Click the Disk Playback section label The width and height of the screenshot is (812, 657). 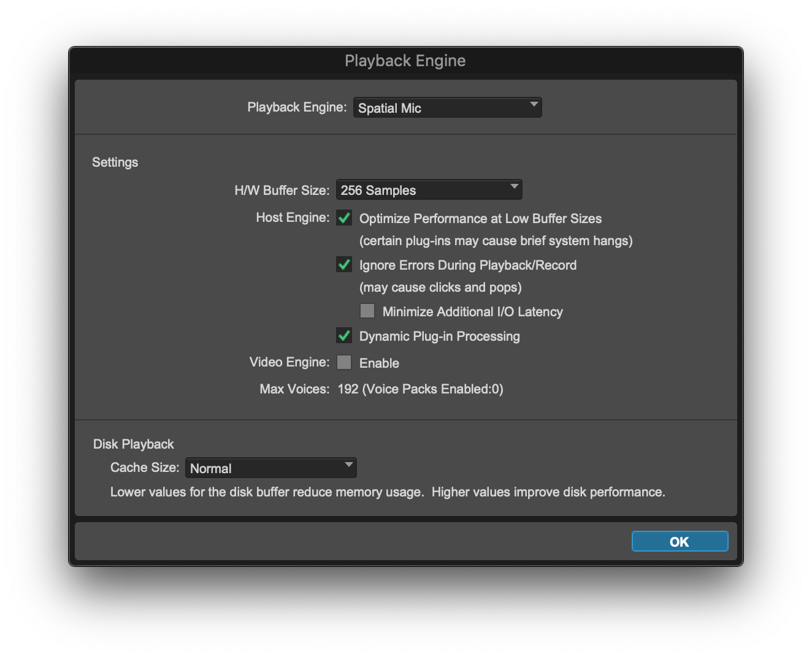pyautogui.click(x=133, y=444)
